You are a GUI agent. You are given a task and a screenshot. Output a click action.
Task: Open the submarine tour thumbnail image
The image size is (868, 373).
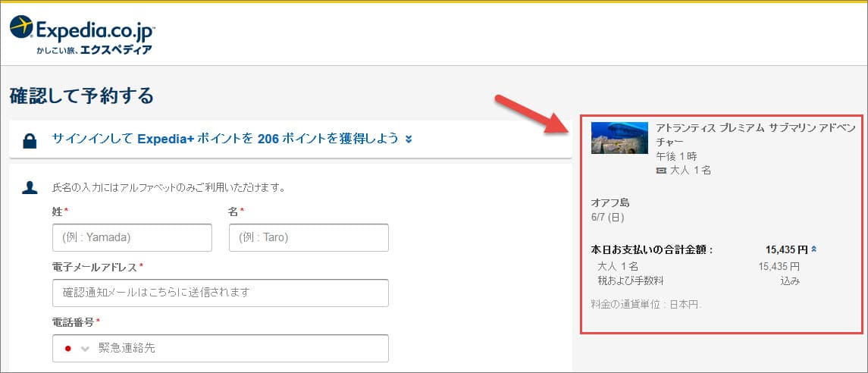[x=619, y=138]
